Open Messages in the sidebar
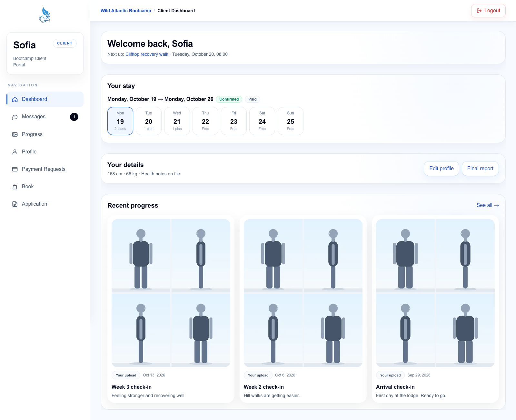516x420 pixels. coord(45,117)
